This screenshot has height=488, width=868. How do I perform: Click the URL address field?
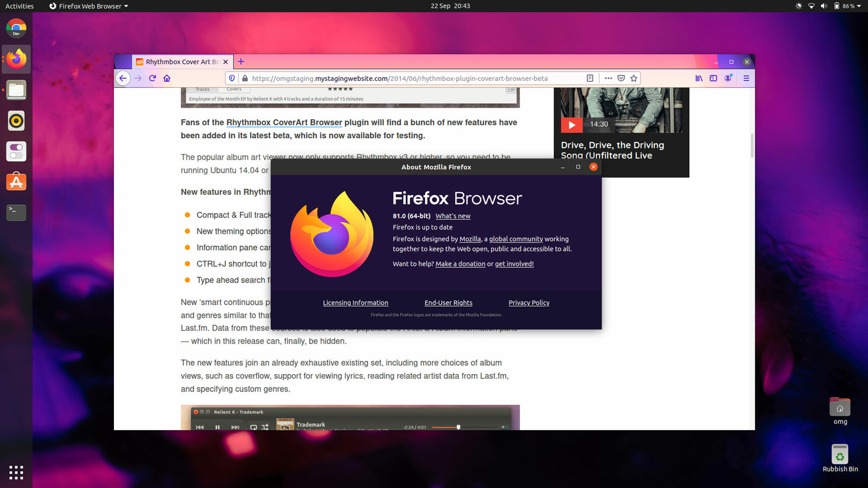(x=400, y=78)
